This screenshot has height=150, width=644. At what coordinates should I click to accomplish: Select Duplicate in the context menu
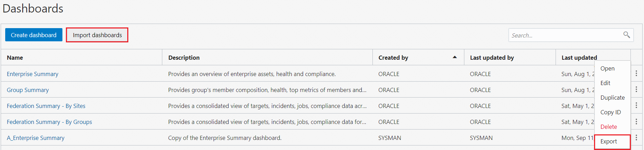612,98
